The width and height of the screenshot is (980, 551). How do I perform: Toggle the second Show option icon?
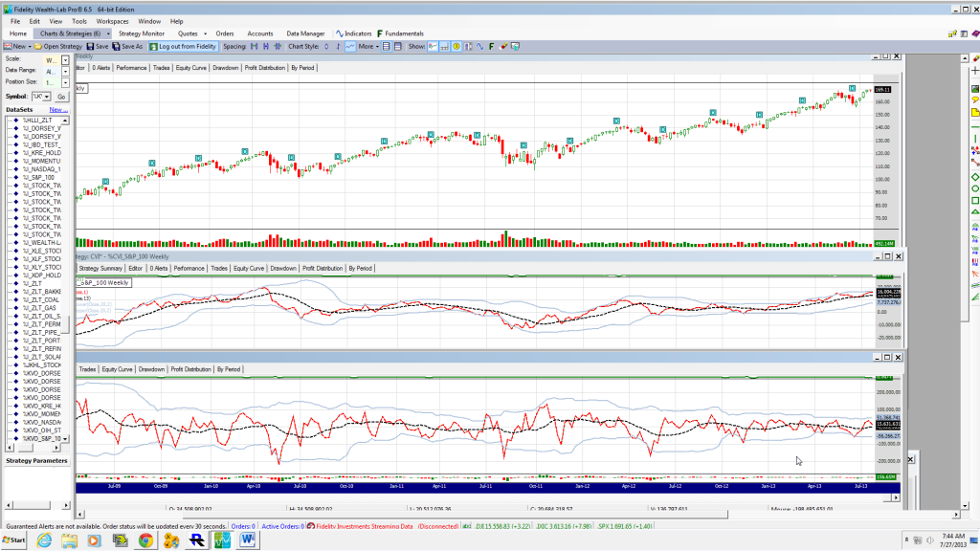click(x=444, y=46)
